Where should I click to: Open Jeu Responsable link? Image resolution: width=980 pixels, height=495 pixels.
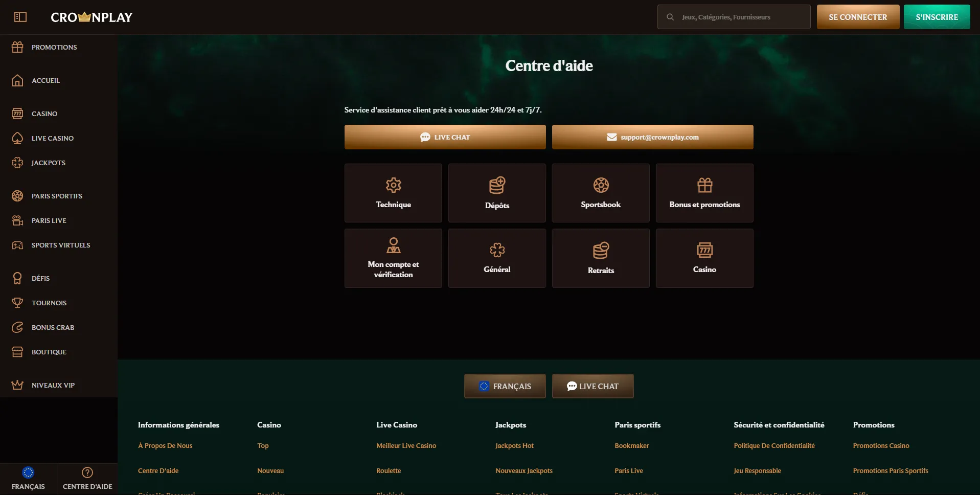point(757,470)
